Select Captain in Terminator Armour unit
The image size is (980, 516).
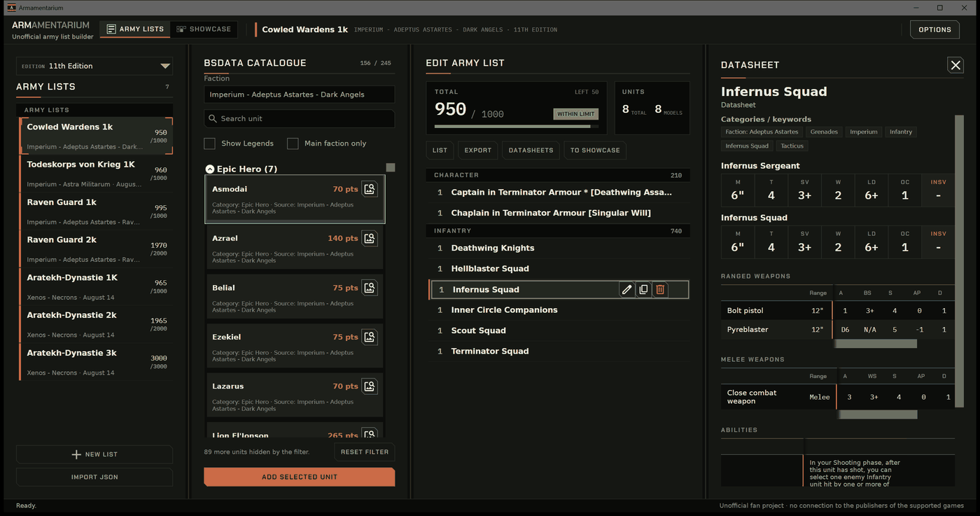[558, 192]
